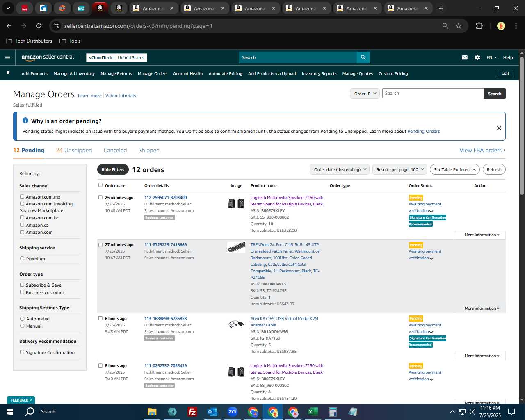Viewport: 525px width, 420px height.
Task: Open Zoom from taskbar
Action: click(x=233, y=412)
